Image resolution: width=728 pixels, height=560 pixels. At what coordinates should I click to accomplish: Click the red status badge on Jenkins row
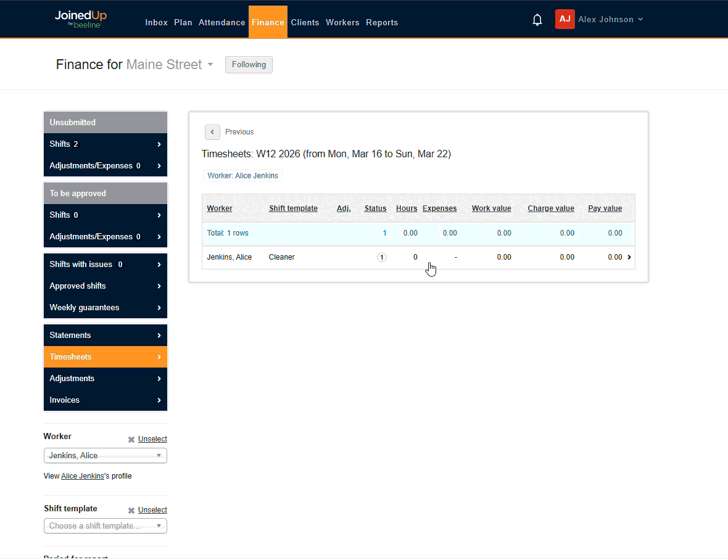click(382, 257)
